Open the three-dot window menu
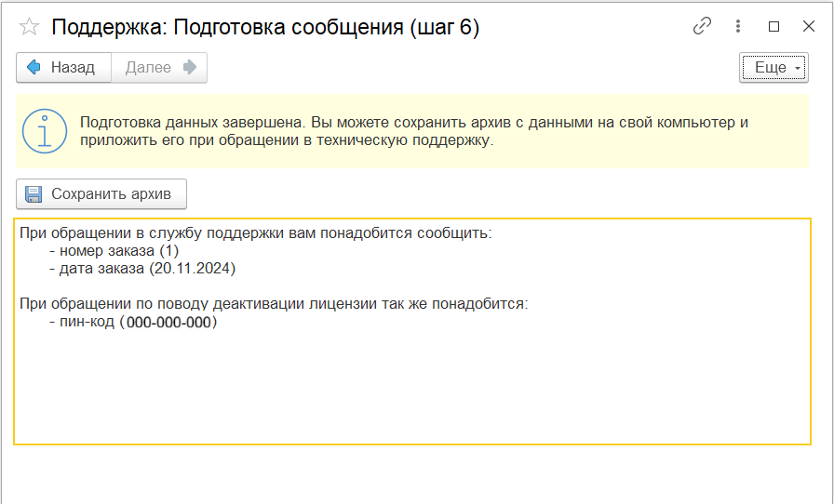 click(738, 27)
